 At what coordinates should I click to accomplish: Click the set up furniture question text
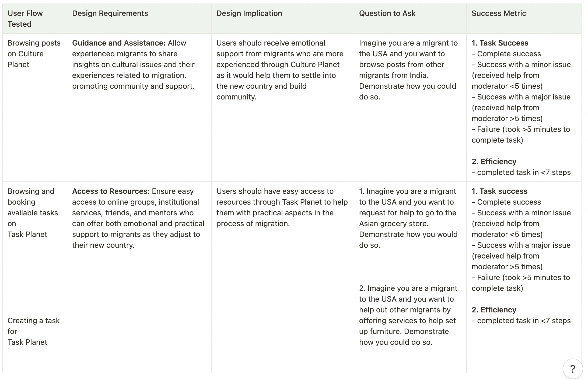[408, 315]
